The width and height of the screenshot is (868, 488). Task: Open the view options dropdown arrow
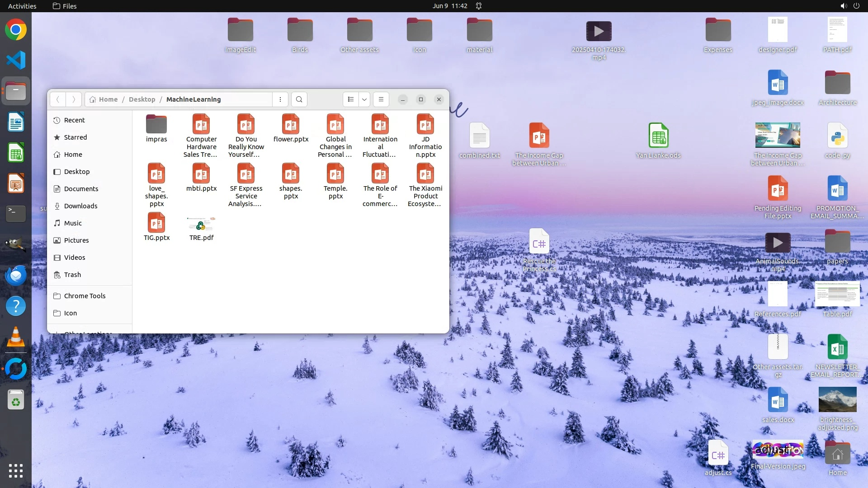pyautogui.click(x=364, y=99)
